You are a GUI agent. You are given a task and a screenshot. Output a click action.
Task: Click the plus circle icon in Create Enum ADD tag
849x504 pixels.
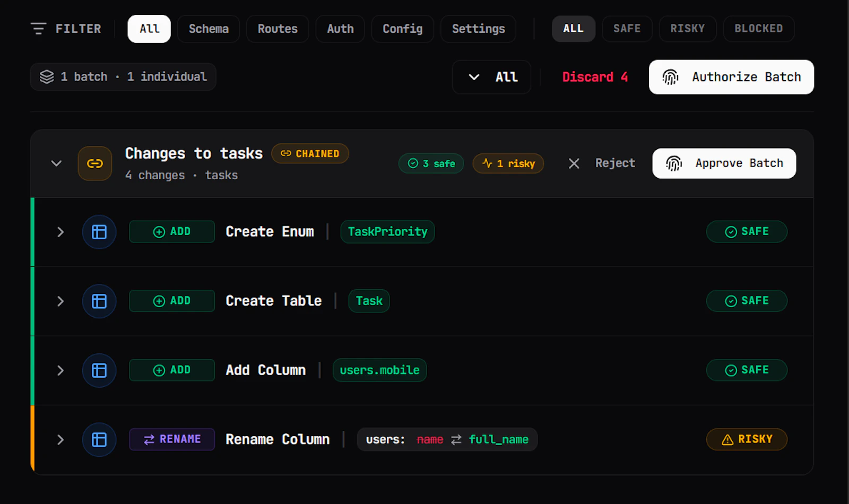159,232
